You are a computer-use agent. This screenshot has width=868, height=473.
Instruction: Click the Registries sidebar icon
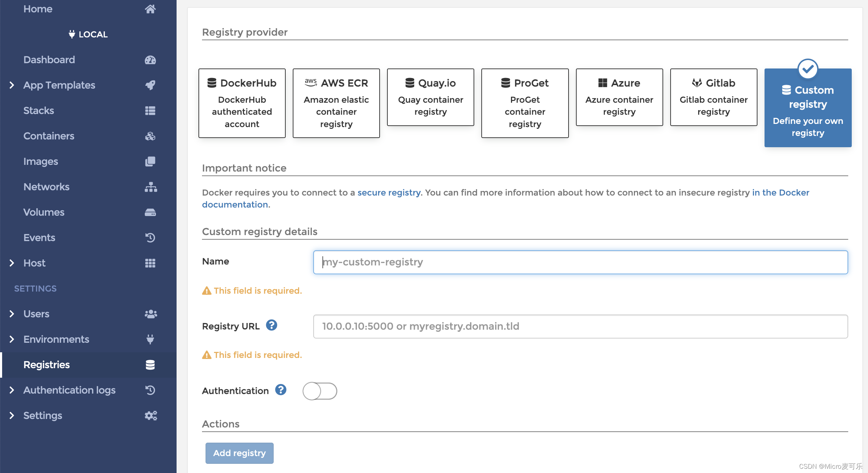pyautogui.click(x=150, y=365)
